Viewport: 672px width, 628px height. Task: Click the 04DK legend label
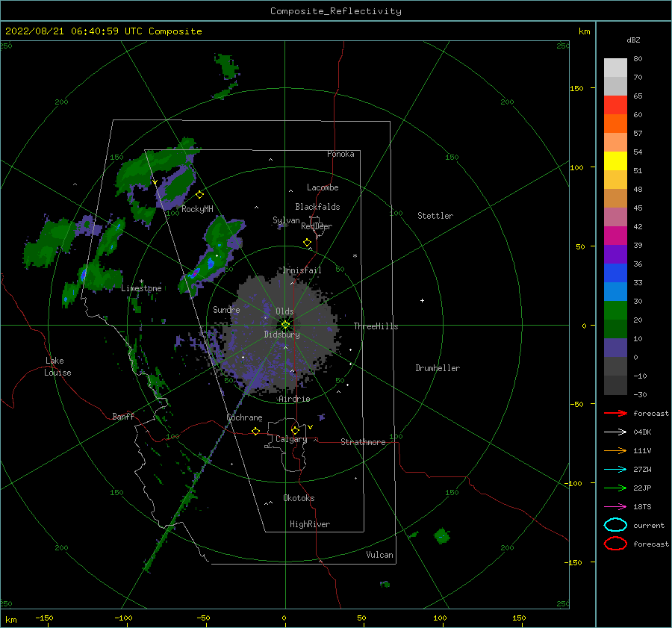coord(642,432)
